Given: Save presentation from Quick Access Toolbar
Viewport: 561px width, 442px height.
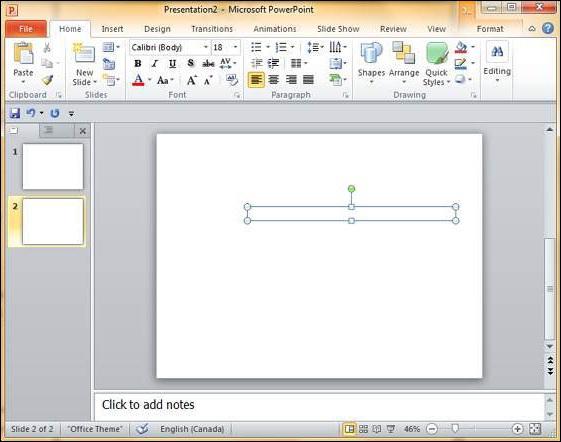Looking at the screenshot, I should (x=15, y=113).
